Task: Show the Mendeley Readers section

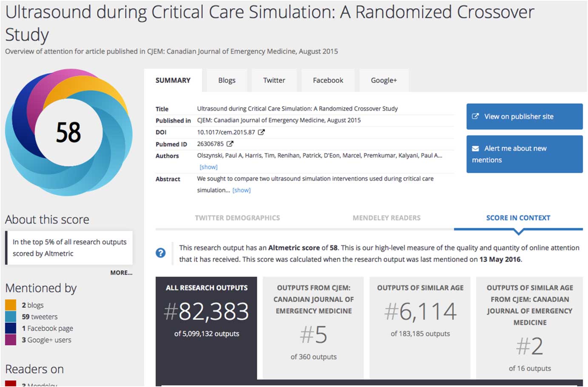Action: (386, 218)
